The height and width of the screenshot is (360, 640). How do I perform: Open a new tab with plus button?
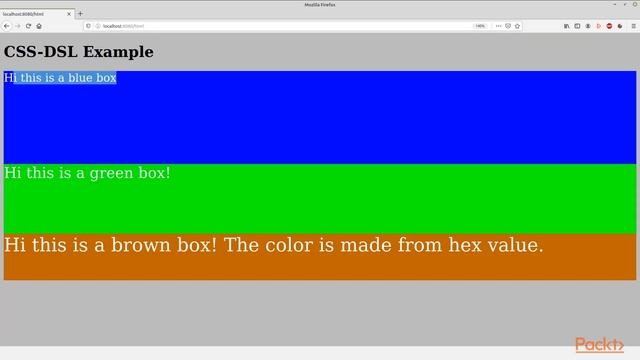[x=80, y=13]
